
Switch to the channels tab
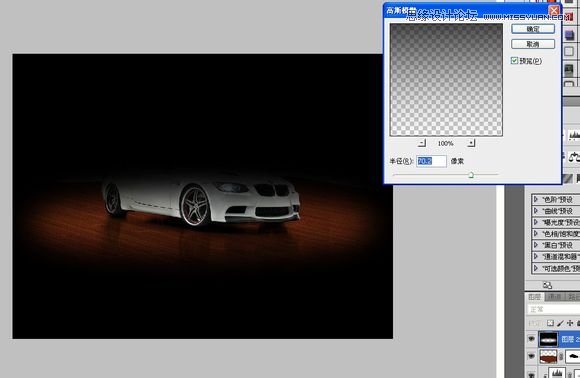click(554, 297)
